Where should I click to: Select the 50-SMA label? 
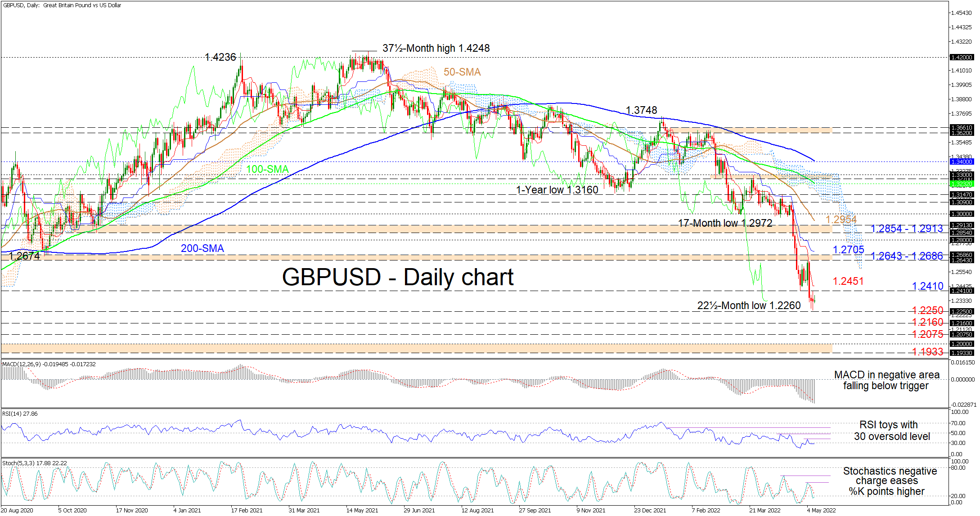pos(462,72)
